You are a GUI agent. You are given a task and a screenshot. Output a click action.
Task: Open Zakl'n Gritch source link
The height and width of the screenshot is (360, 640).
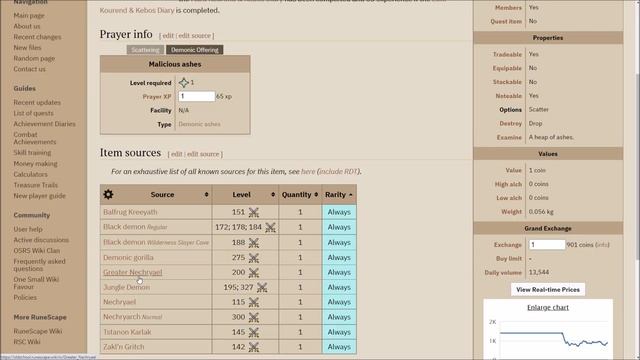pos(124,347)
